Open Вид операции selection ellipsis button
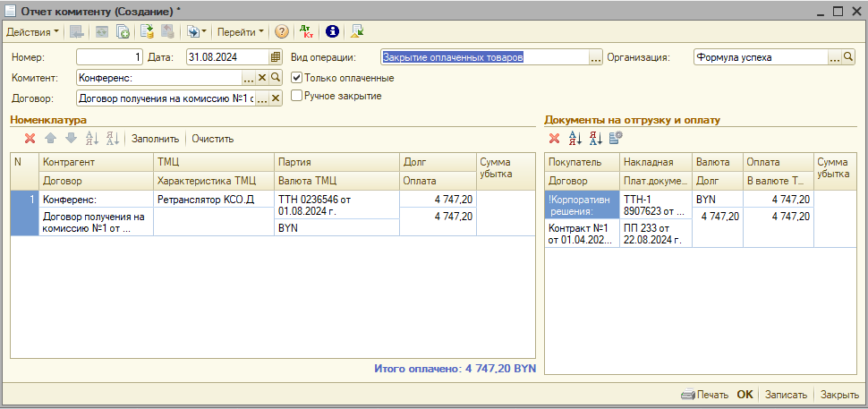 click(x=595, y=57)
